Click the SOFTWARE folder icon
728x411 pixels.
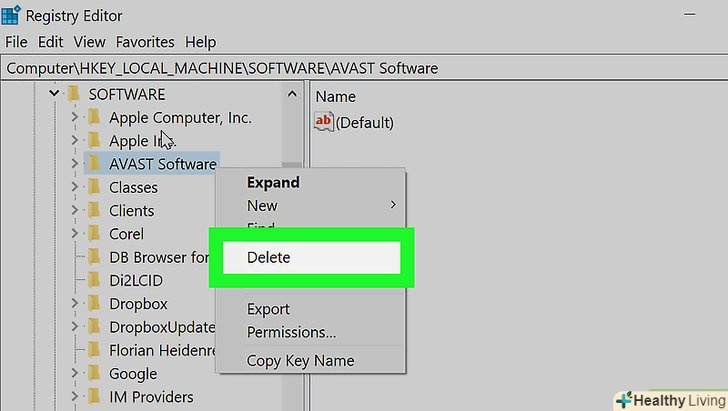click(73, 94)
